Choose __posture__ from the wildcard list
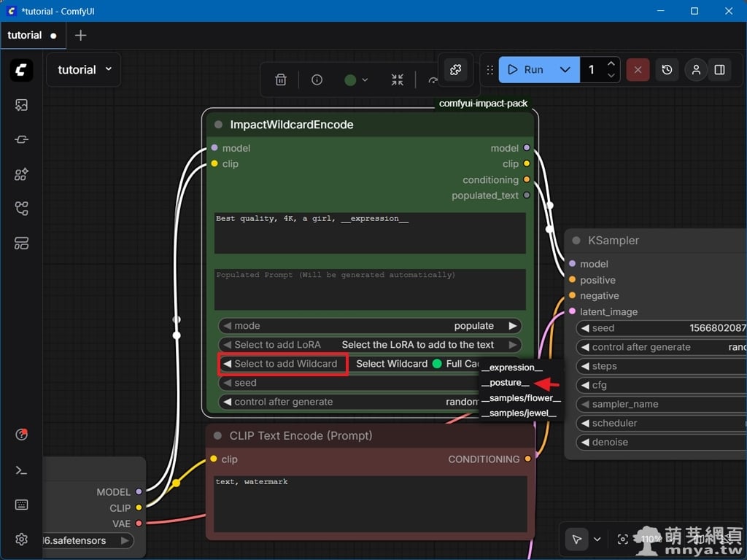 pyautogui.click(x=505, y=383)
